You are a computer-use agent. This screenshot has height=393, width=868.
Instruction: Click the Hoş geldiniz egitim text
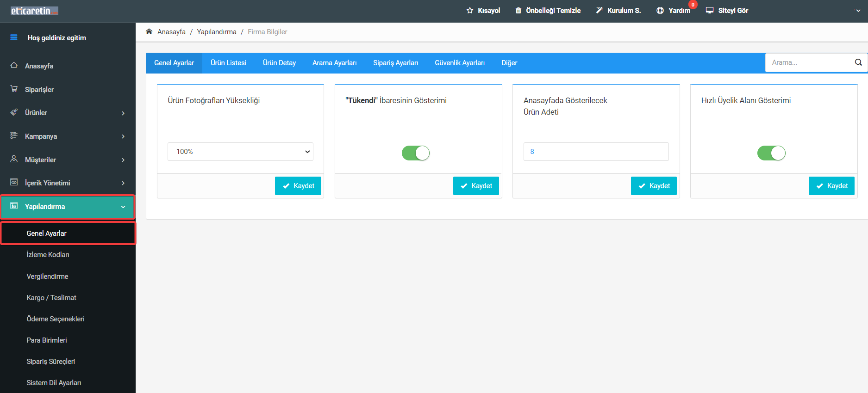(56, 38)
